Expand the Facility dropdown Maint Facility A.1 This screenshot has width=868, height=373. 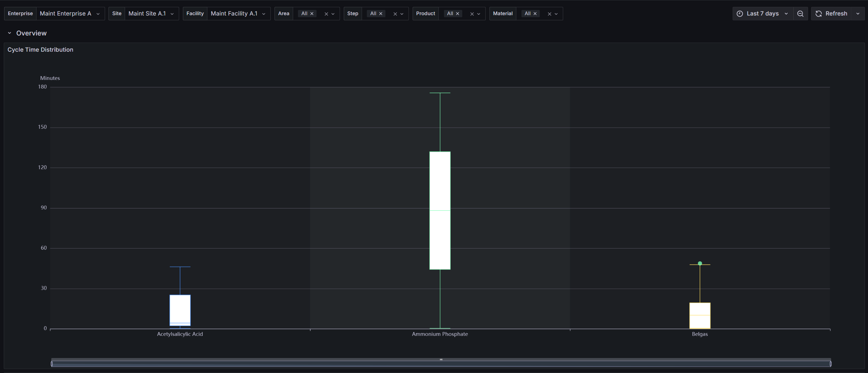[238, 14]
